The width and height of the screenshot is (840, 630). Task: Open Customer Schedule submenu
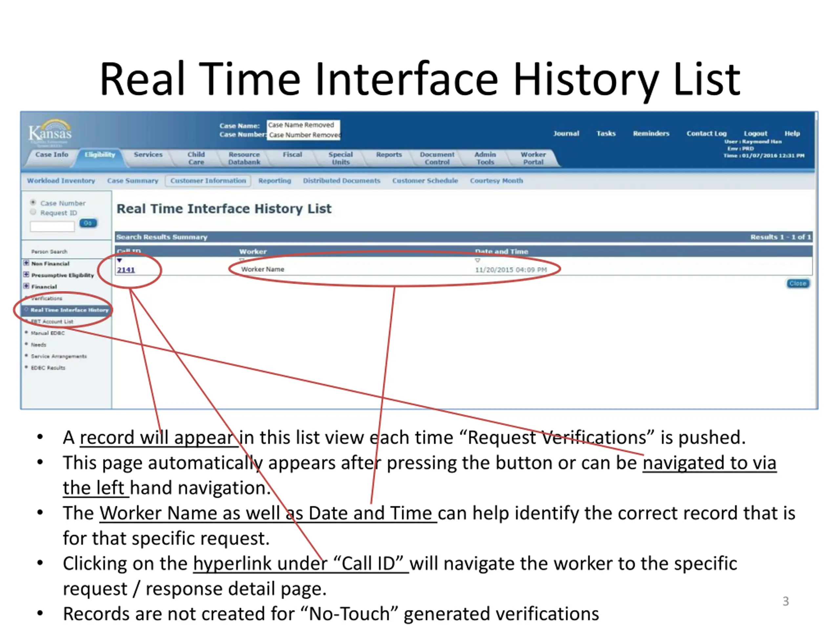tap(425, 181)
